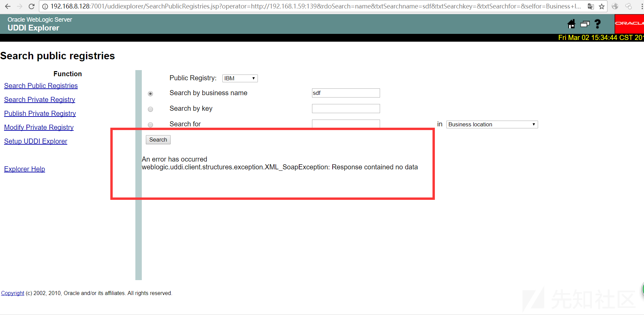Open the browser three-dot menu

coord(642,6)
